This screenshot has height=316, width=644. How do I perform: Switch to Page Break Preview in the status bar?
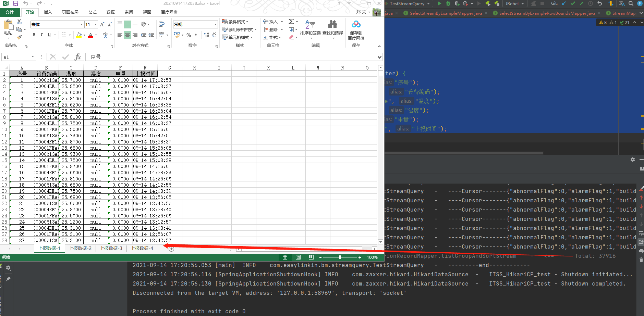coord(311,257)
